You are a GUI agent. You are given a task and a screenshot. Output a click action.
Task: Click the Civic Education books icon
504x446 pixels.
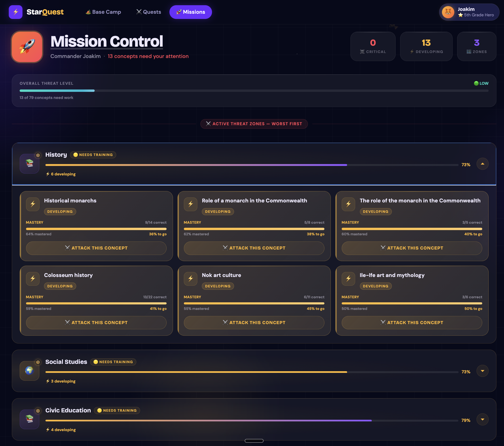coord(29,419)
